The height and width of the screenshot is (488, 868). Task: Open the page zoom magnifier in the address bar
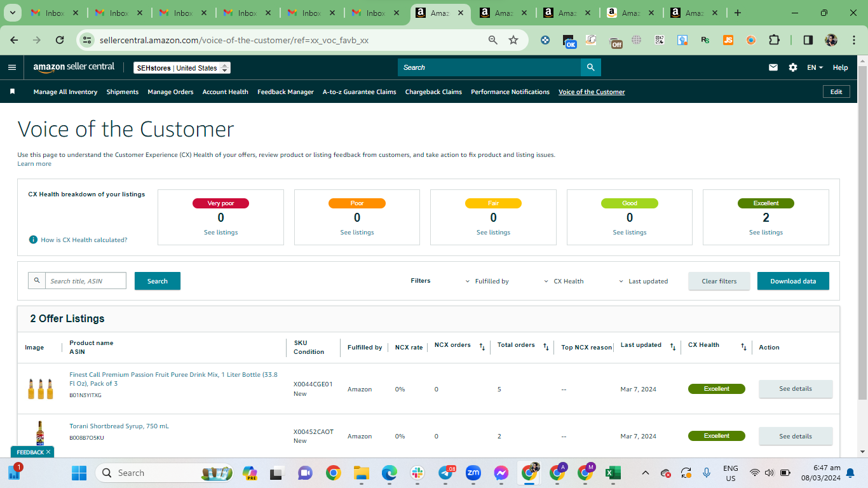pos(493,40)
